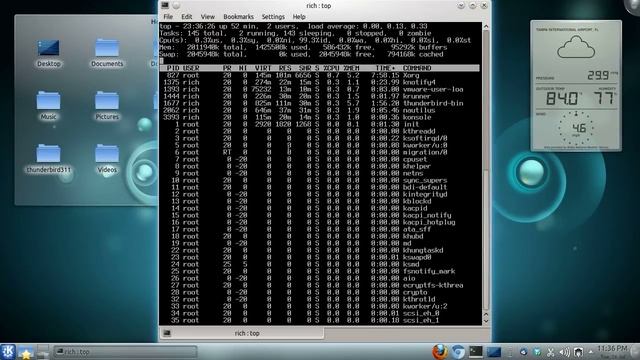The height and width of the screenshot is (360, 640).
Task: Launch the blue swirl browser icon in panel
Action: coord(458,352)
